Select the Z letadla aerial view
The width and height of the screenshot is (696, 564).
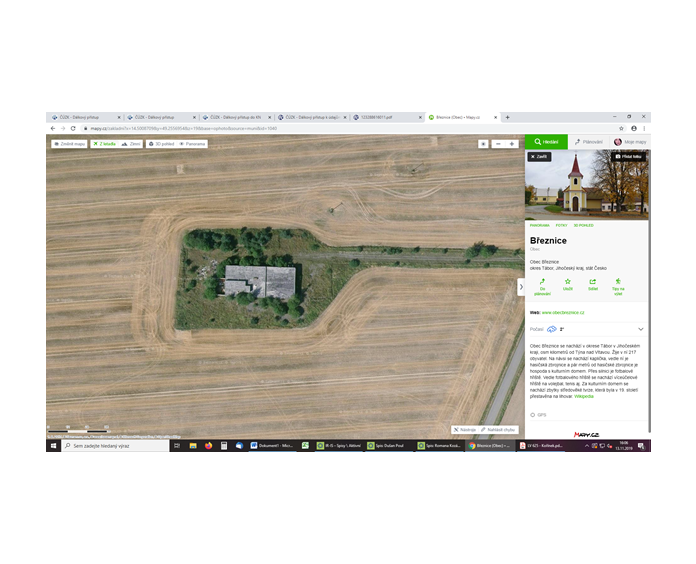[x=104, y=144]
